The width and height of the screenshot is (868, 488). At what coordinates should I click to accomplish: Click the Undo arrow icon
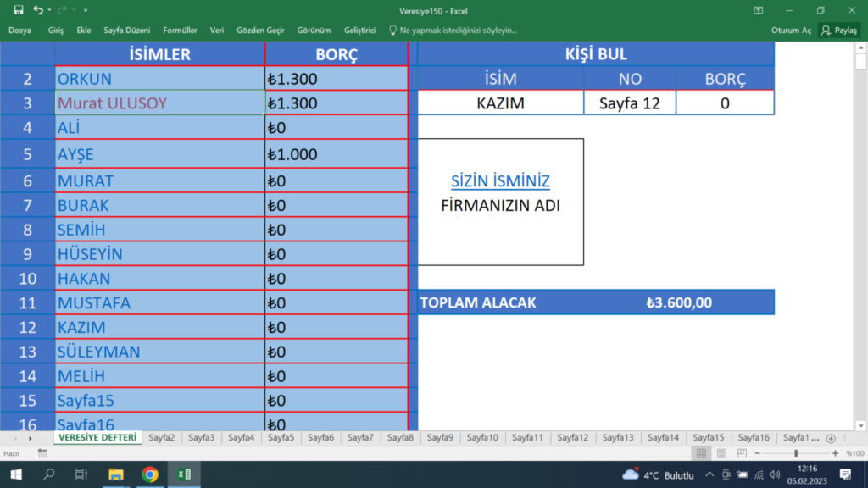coord(37,9)
